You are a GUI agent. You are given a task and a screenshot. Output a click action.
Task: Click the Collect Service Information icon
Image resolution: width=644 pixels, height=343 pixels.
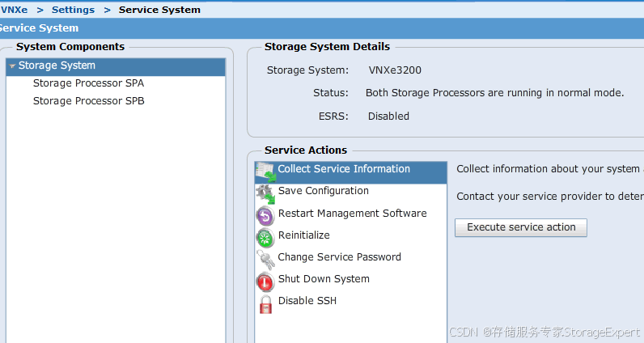[265, 172]
